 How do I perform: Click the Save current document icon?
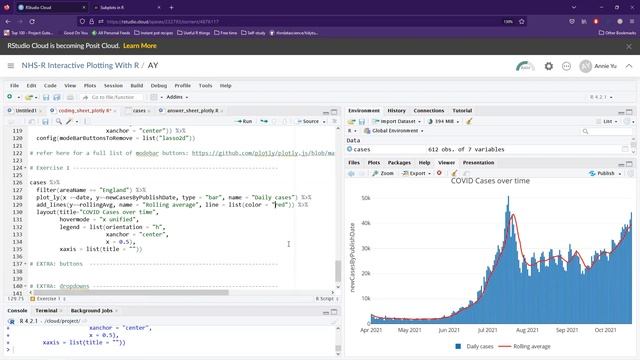pos(46,97)
